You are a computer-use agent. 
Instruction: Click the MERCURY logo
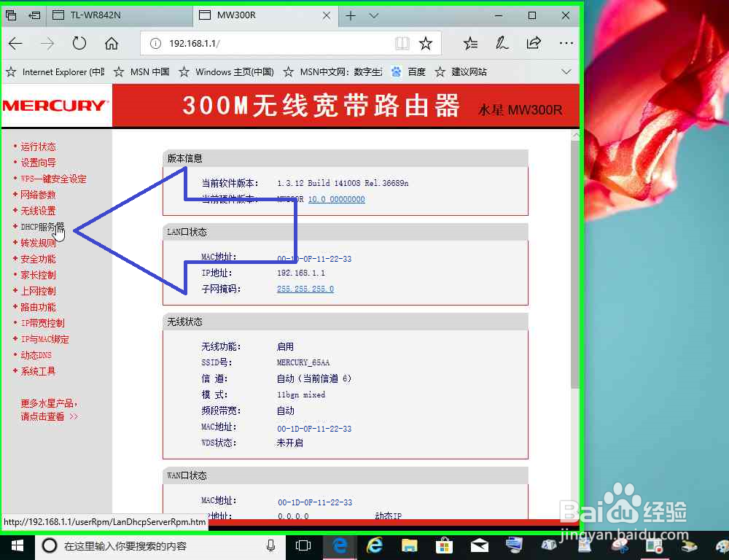tap(55, 106)
